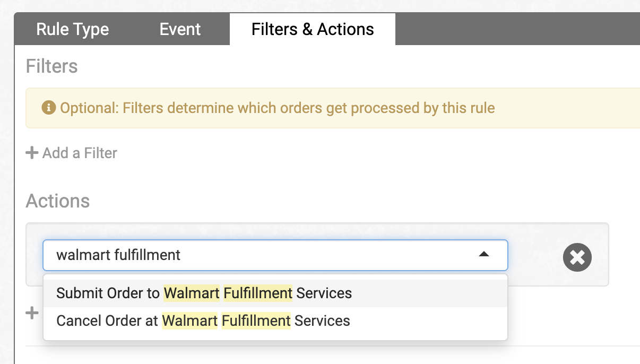Click highlighted 'Fulfillment' in the Submit Order option
Image resolution: width=640 pixels, height=364 pixels.
(x=258, y=293)
